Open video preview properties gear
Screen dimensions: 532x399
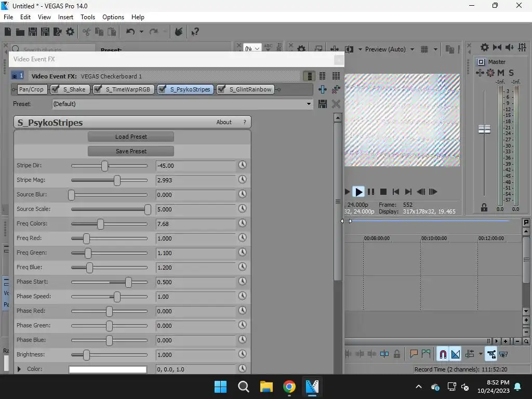tap(301, 49)
